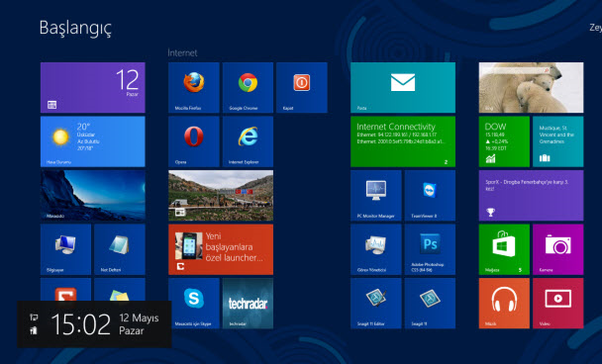
Task: Launch Google Chrome from Start screen
Action: (248, 88)
